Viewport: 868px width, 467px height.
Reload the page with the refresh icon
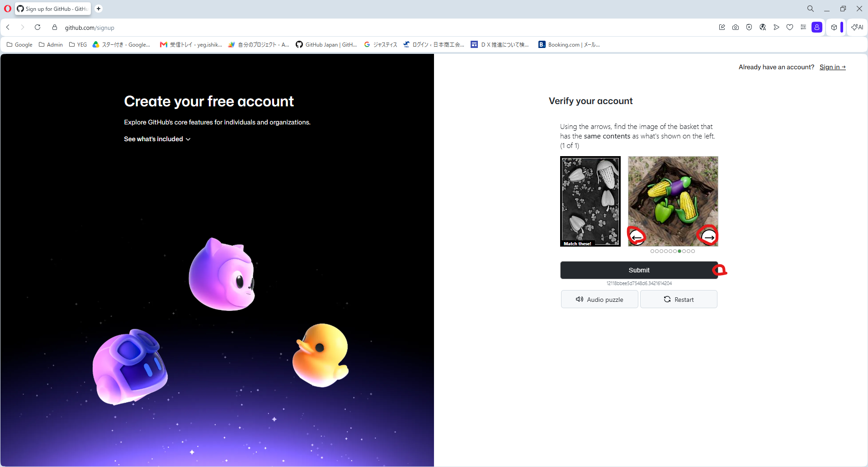point(38,27)
